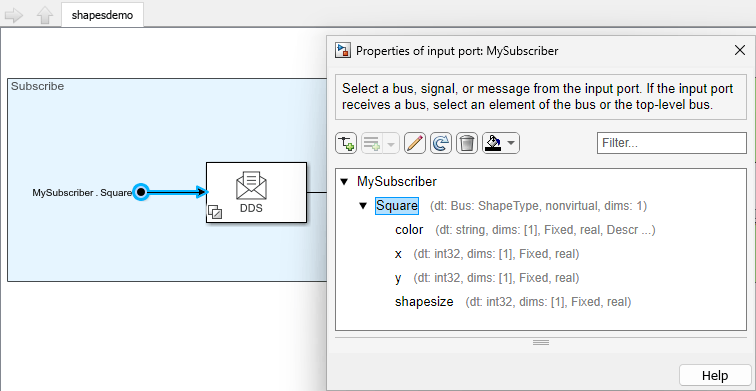
Task: Click the Add sub-element icon in toolbar
Action: tap(346, 143)
